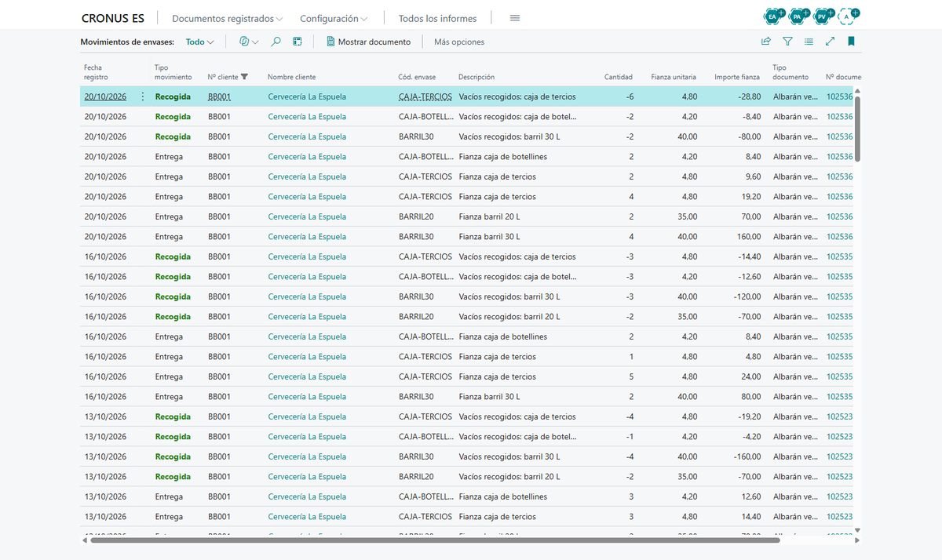Screen dimensions: 942x560
Task: Open row options three-dot menu
Action: [142, 96]
